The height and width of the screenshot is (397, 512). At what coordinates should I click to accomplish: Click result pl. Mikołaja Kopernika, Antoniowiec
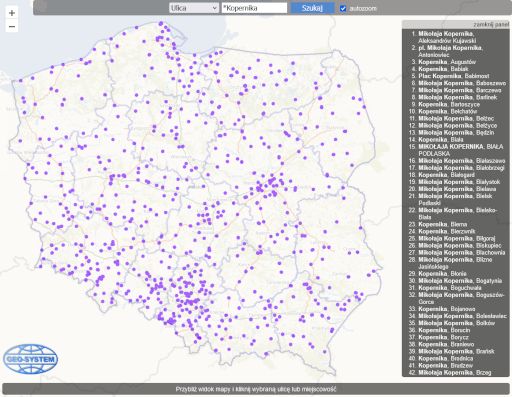pos(451,51)
